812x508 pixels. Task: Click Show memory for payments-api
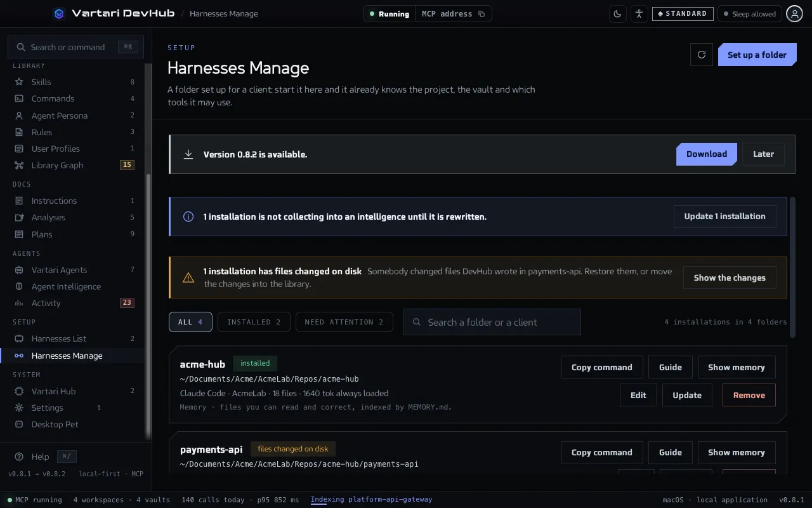(x=737, y=452)
